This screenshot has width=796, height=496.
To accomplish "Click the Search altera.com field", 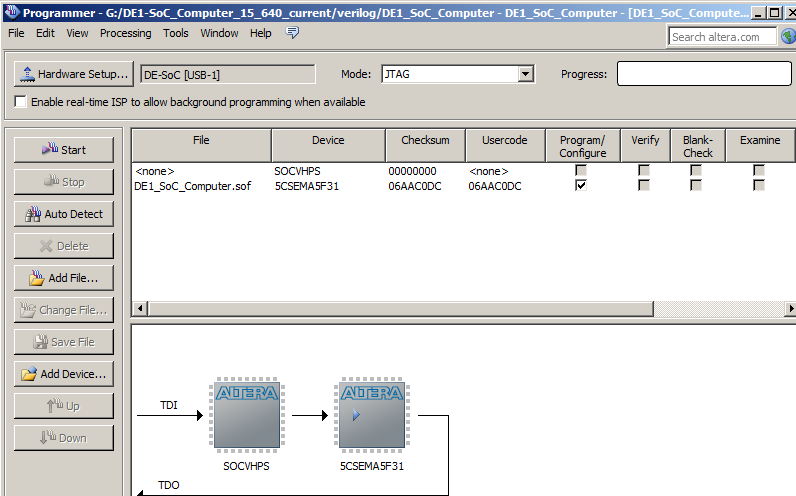I will point(722,37).
